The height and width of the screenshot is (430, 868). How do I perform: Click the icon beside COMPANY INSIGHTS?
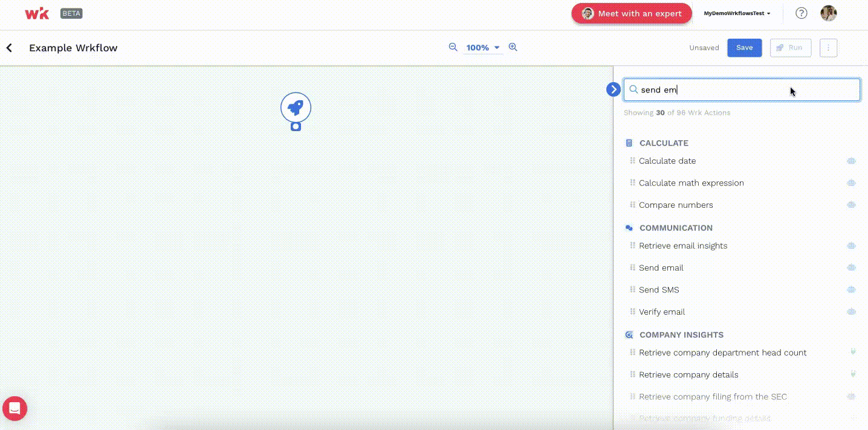pyautogui.click(x=629, y=335)
